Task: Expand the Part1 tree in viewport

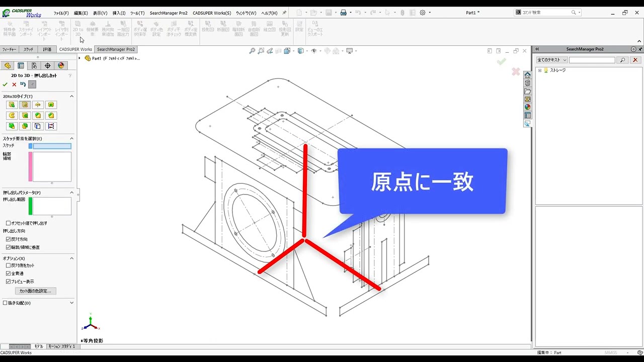Action: [79, 58]
